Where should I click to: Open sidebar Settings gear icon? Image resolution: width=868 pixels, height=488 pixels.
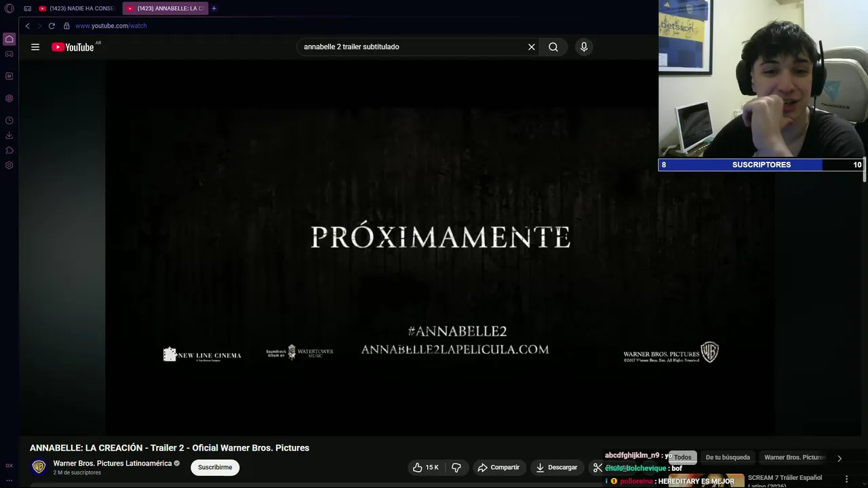(x=9, y=165)
